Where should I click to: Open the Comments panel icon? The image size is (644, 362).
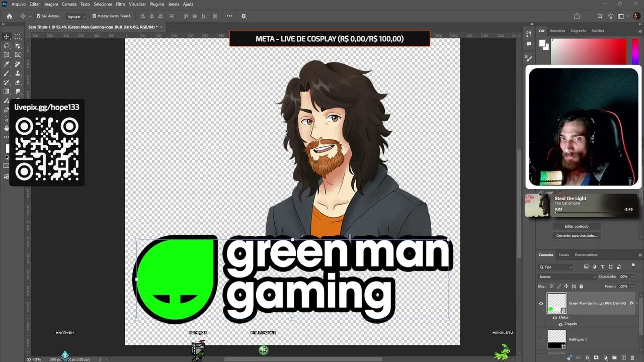[529, 44]
